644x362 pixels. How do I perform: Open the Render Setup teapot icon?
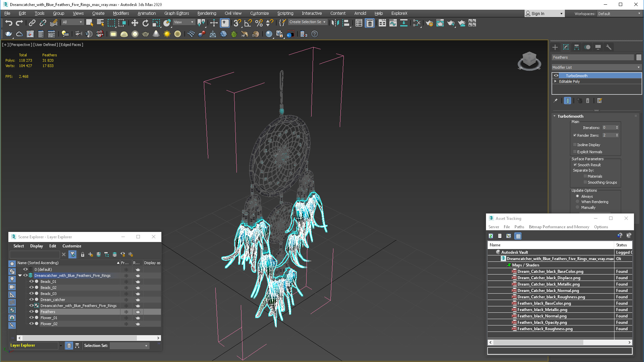pos(429,23)
